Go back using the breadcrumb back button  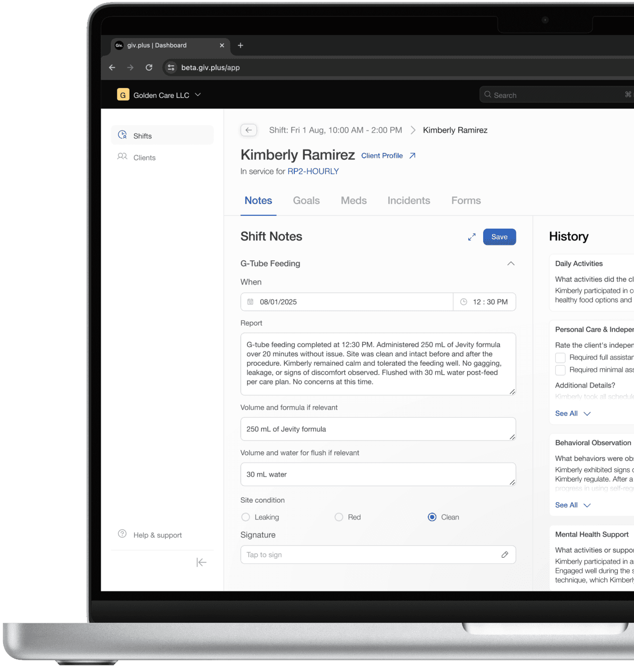pyautogui.click(x=249, y=130)
